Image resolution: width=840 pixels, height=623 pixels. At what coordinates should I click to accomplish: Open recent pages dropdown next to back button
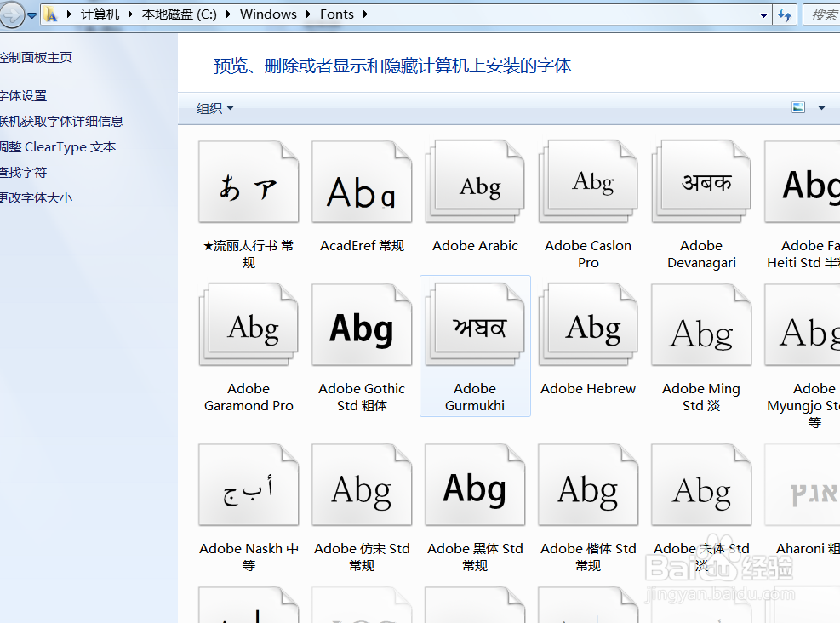(32, 15)
